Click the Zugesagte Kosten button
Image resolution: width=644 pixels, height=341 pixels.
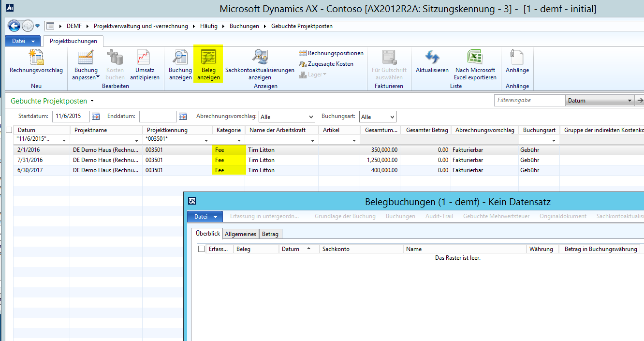pyautogui.click(x=326, y=64)
